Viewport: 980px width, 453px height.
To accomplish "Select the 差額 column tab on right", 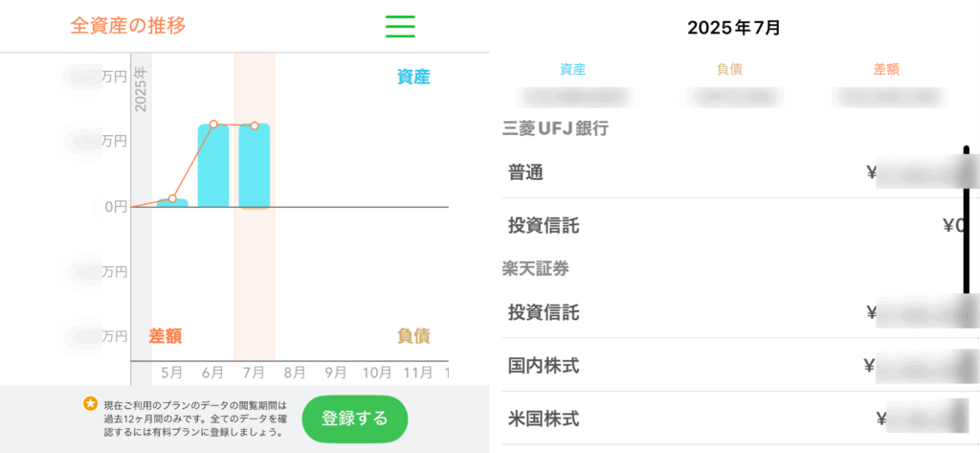I will point(886,70).
